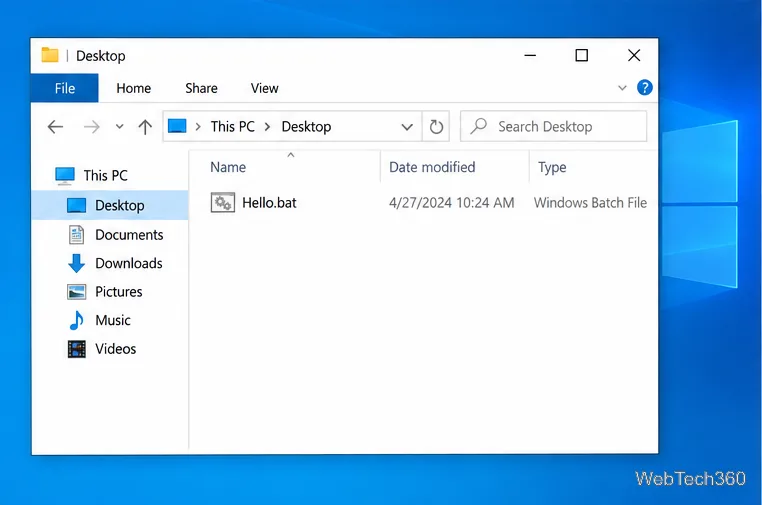Open the Share ribbon tab
The image size is (762, 505).
(201, 88)
